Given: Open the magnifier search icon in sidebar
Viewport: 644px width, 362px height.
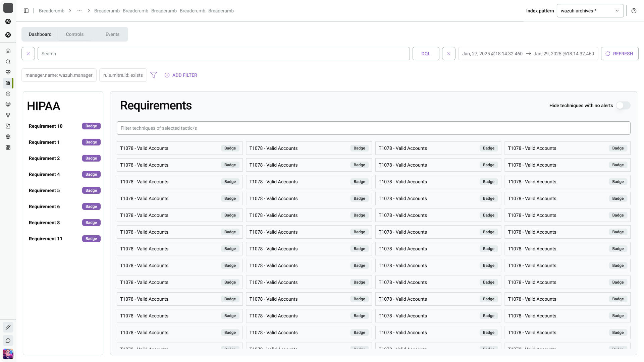Looking at the screenshot, I should point(8,62).
